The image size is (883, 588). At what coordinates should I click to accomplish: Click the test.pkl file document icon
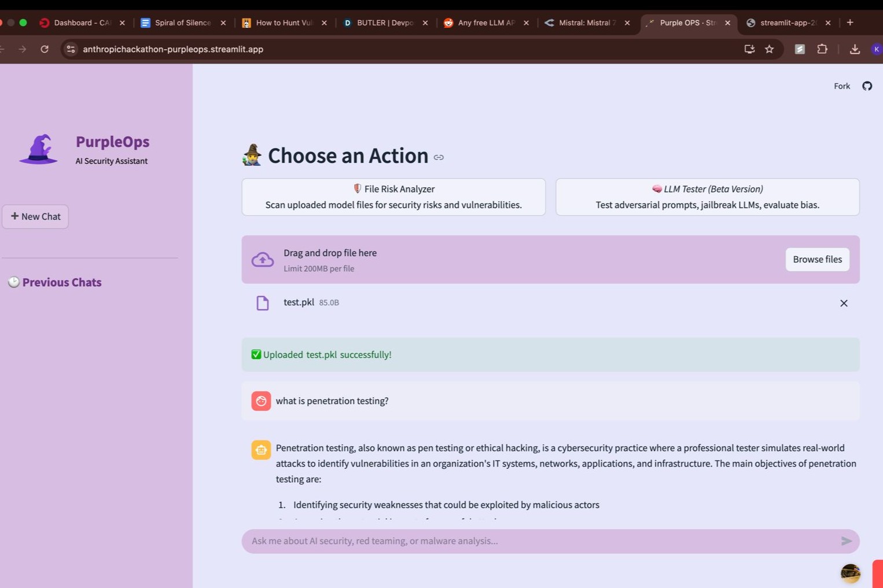[x=263, y=303]
